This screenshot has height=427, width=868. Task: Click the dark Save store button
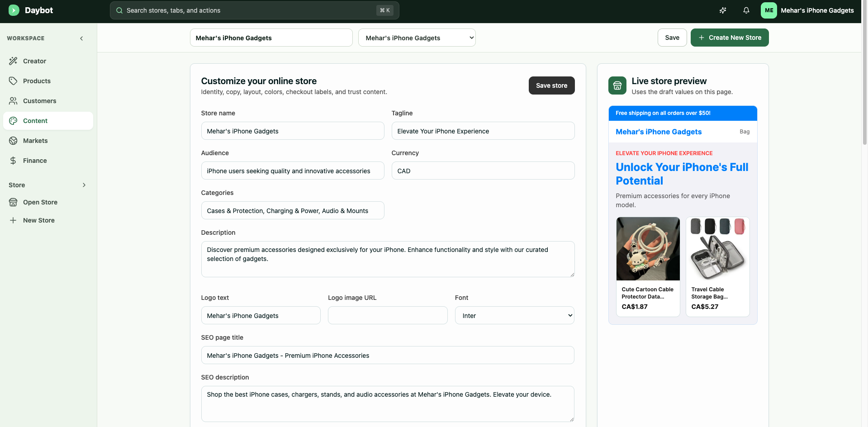551,85
